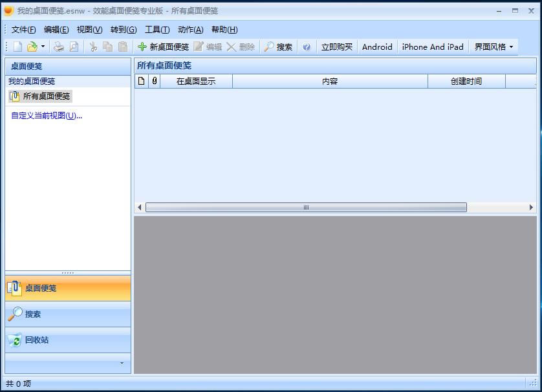Image resolution: width=542 pixels, height=392 pixels.
Task: Open the 编辑(E) menu
Action: point(56,30)
